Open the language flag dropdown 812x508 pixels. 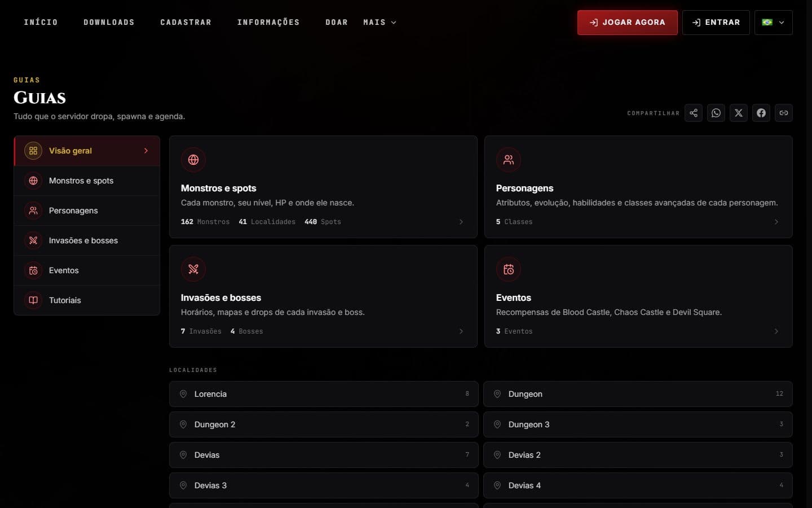tap(774, 23)
